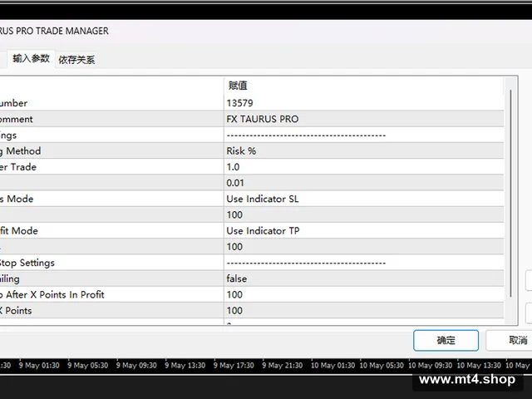Screen dimensions: 532x399
Task: Confirm with the 确定 button
Action: pyautogui.click(x=446, y=340)
